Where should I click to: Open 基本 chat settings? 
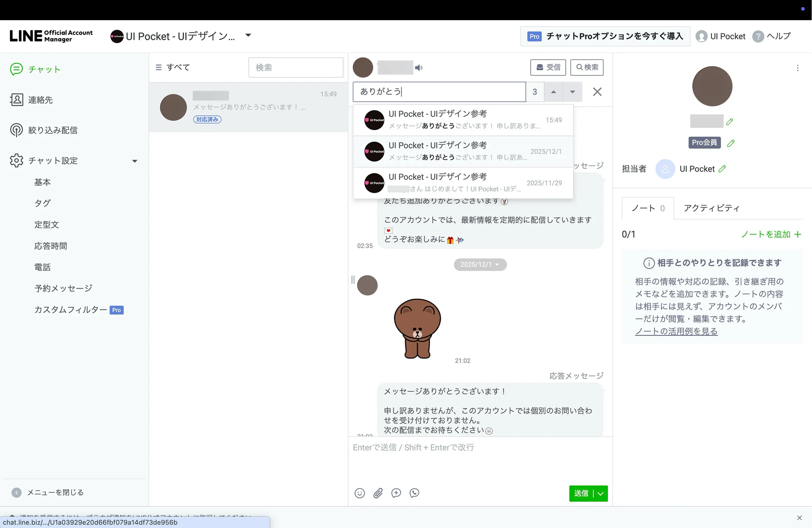(42, 182)
